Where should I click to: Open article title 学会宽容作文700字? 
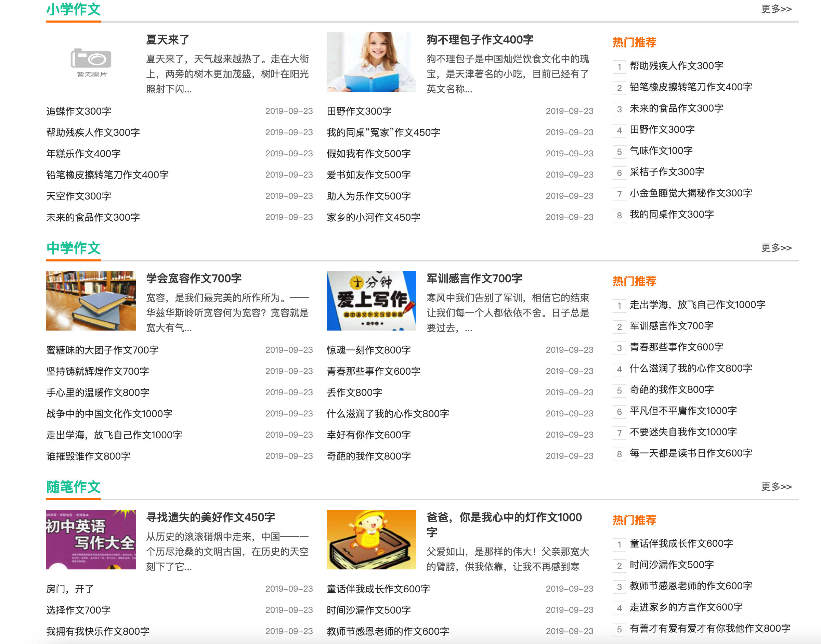click(194, 278)
